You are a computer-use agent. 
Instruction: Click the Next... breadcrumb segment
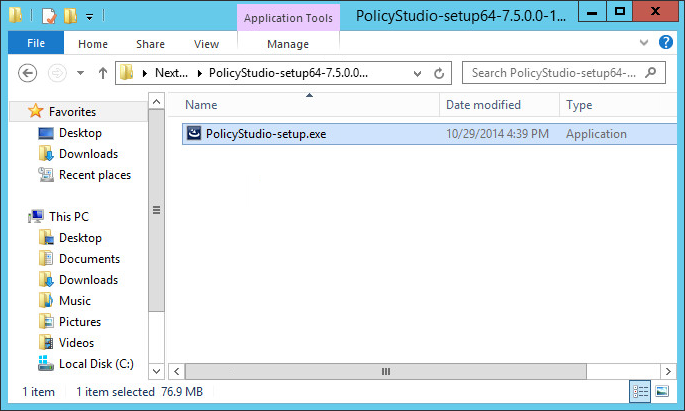click(x=171, y=73)
